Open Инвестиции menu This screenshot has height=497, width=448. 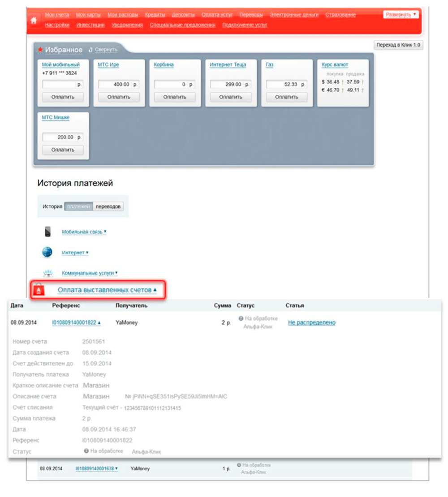click(x=90, y=25)
